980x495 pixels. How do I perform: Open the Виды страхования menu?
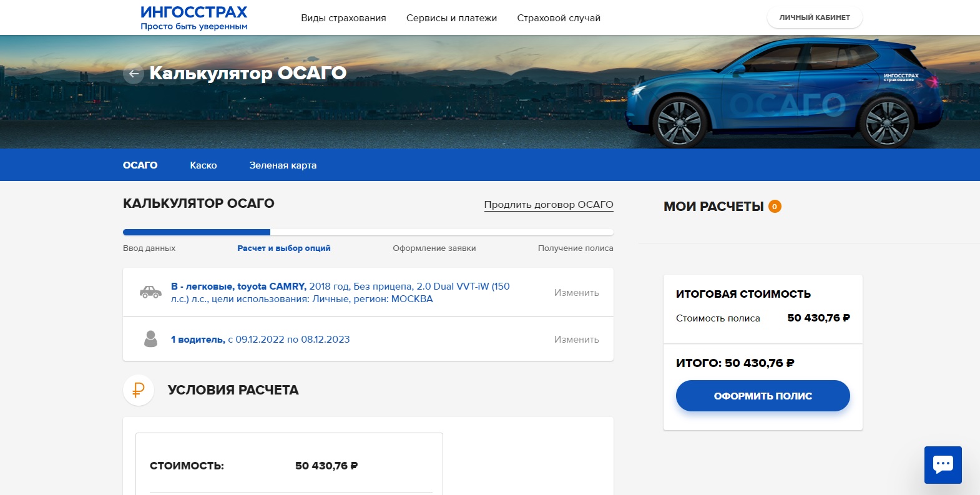click(x=343, y=18)
